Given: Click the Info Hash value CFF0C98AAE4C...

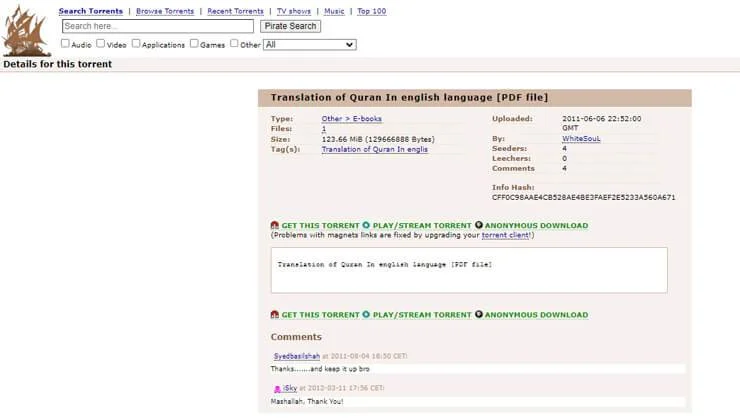Looking at the screenshot, I should (583, 197).
